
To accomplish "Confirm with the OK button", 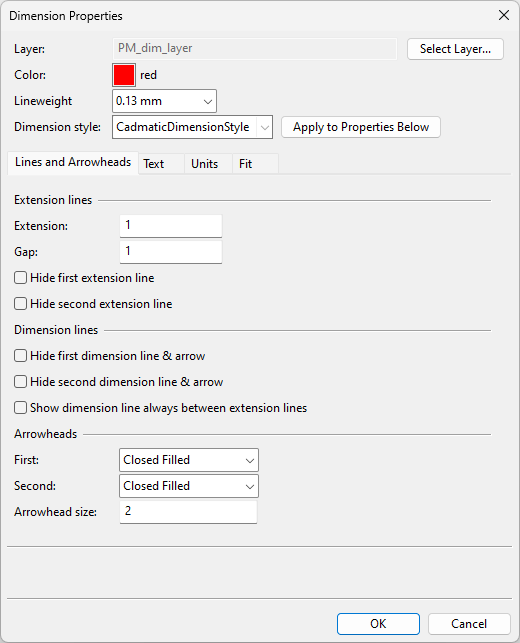I will [x=378, y=624].
